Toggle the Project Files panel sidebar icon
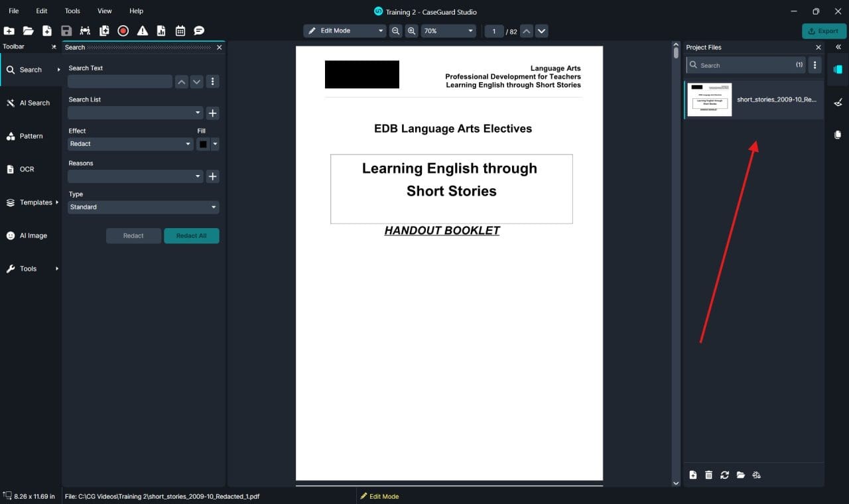Viewport: 849px width, 504px height. tap(838, 70)
